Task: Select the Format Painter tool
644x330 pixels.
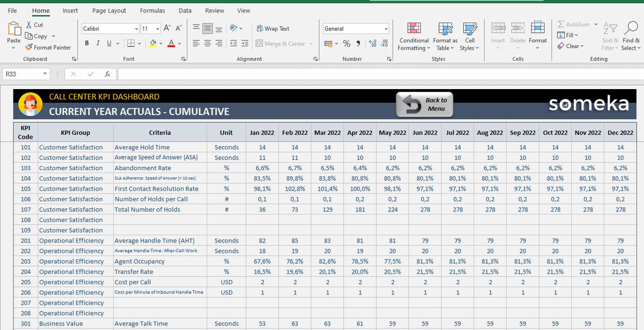Action: pyautogui.click(x=48, y=47)
